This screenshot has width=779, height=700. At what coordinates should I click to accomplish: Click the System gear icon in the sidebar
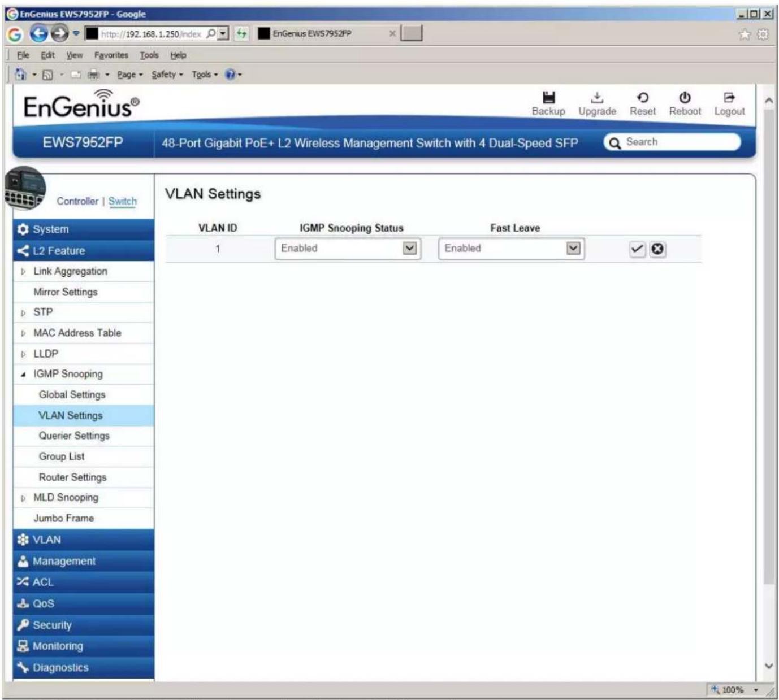pos(23,229)
